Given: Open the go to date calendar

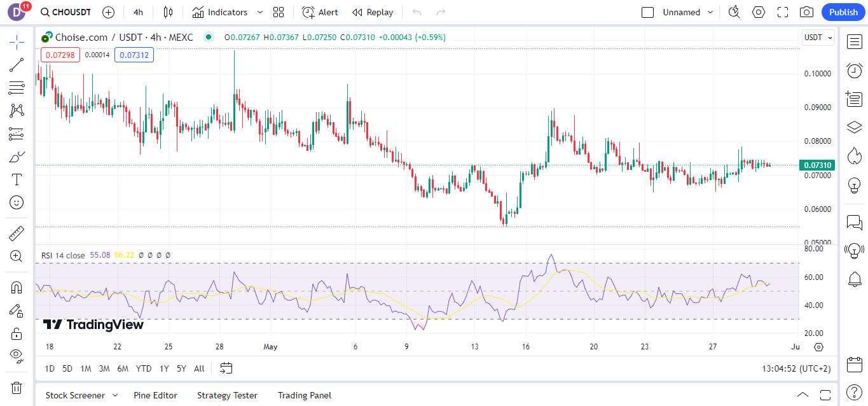Looking at the screenshot, I should tap(226, 368).
